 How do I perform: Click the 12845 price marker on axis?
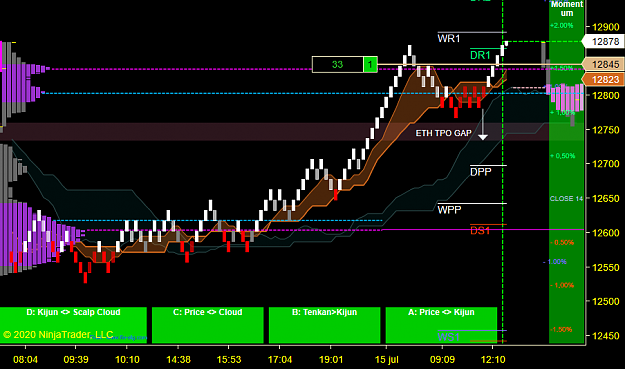(603, 64)
